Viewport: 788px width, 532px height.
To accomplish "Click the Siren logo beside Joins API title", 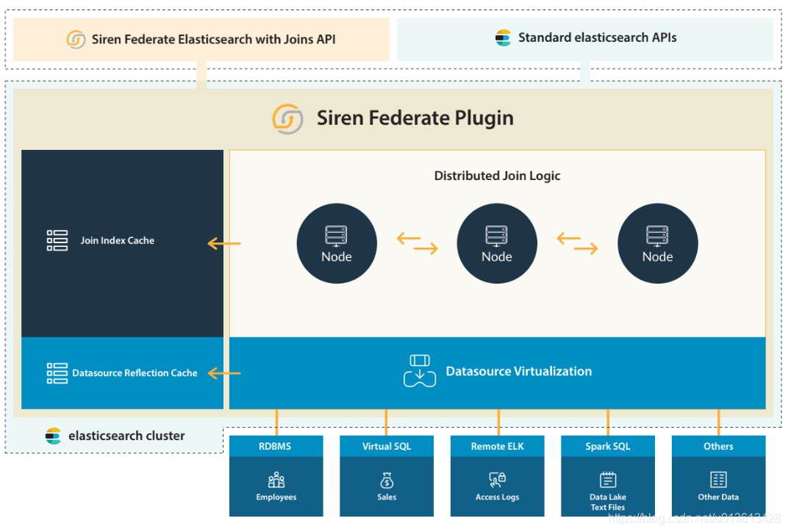I will [76, 39].
